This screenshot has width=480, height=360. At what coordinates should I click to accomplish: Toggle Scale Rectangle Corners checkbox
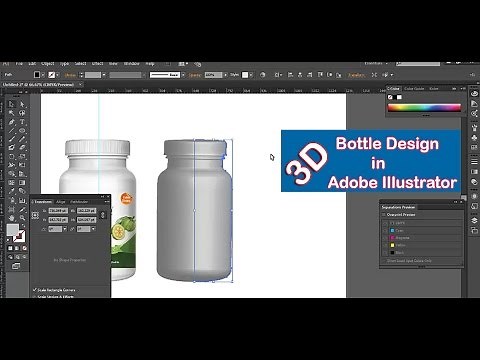click(34, 290)
